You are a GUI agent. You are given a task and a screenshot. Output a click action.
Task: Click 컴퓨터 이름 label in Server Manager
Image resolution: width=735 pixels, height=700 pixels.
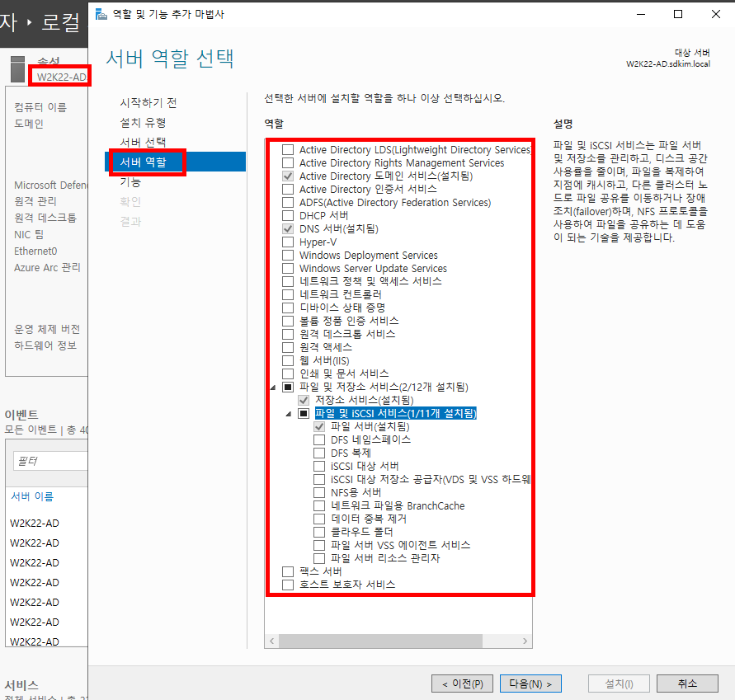[x=40, y=107]
